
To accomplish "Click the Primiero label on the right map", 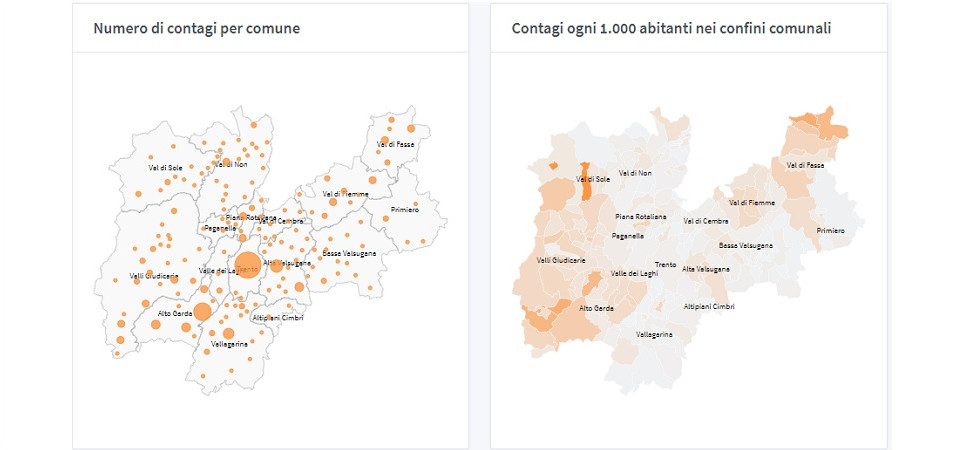I will tap(830, 231).
